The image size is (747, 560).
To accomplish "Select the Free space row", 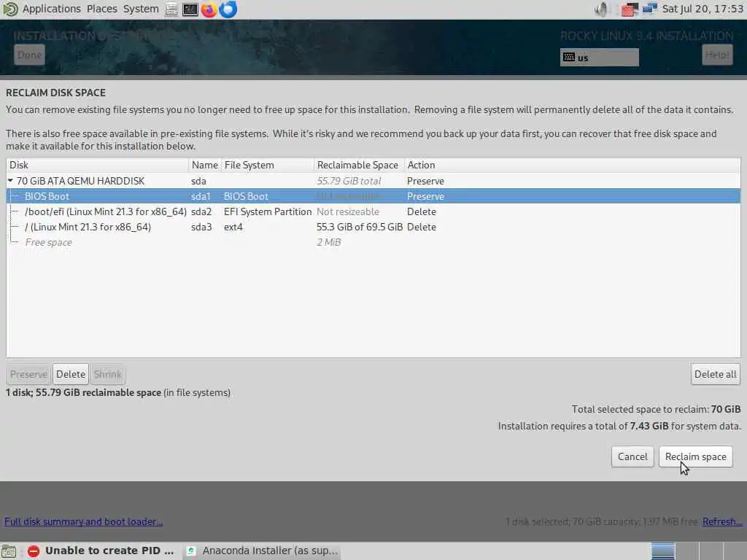I will point(373,242).
